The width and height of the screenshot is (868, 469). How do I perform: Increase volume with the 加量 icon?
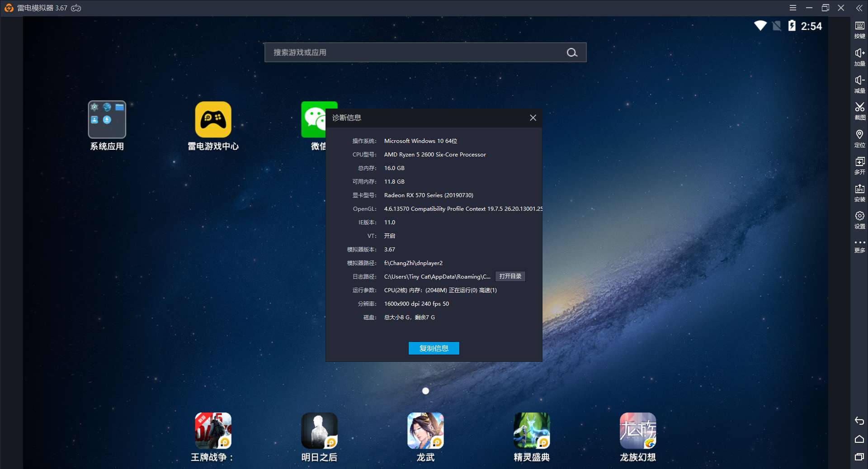coord(859,56)
